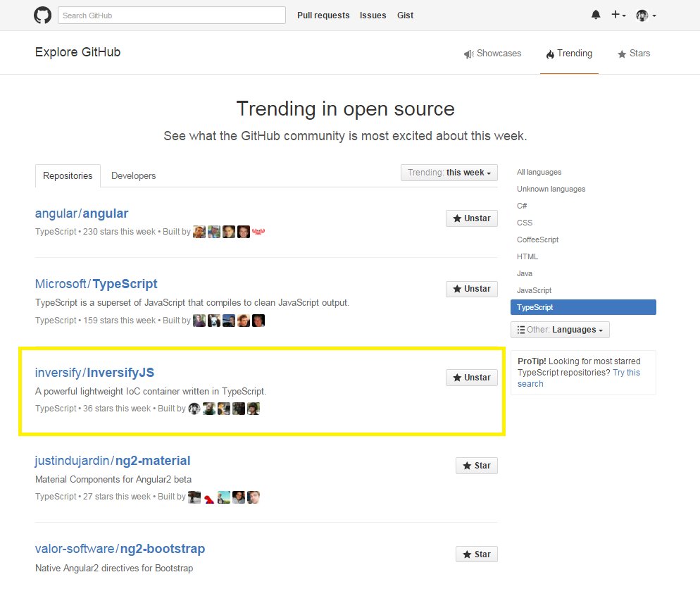Open Pull requests in top navigation

point(323,15)
